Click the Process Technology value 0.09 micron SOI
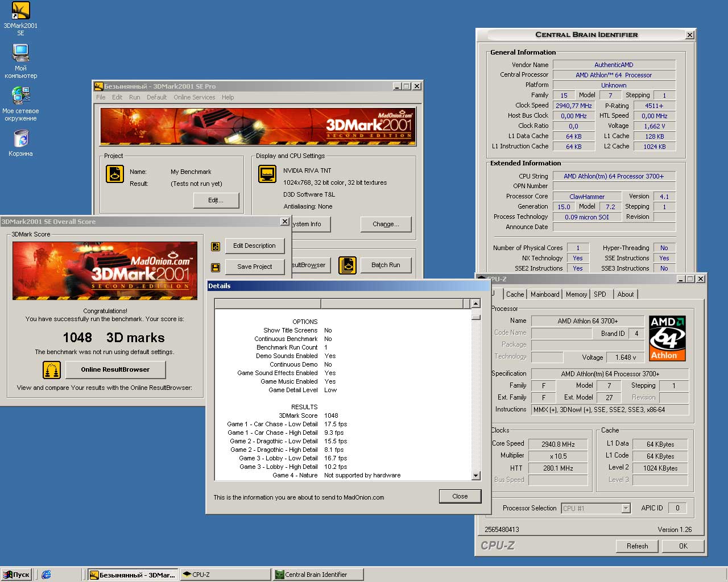This screenshot has width=728, height=582. pos(587,217)
